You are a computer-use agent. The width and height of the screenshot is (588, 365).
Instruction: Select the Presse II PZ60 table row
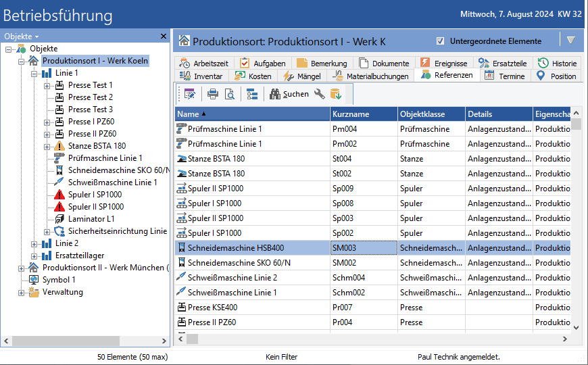(x=373, y=322)
